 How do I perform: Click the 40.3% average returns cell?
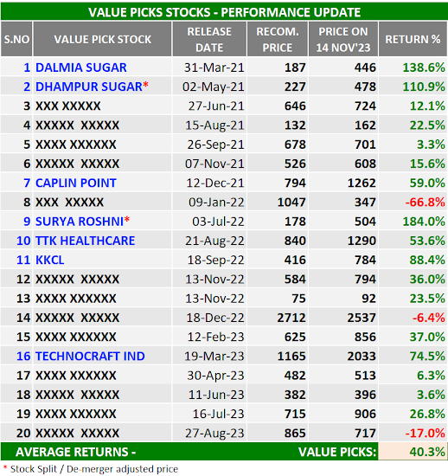click(413, 452)
